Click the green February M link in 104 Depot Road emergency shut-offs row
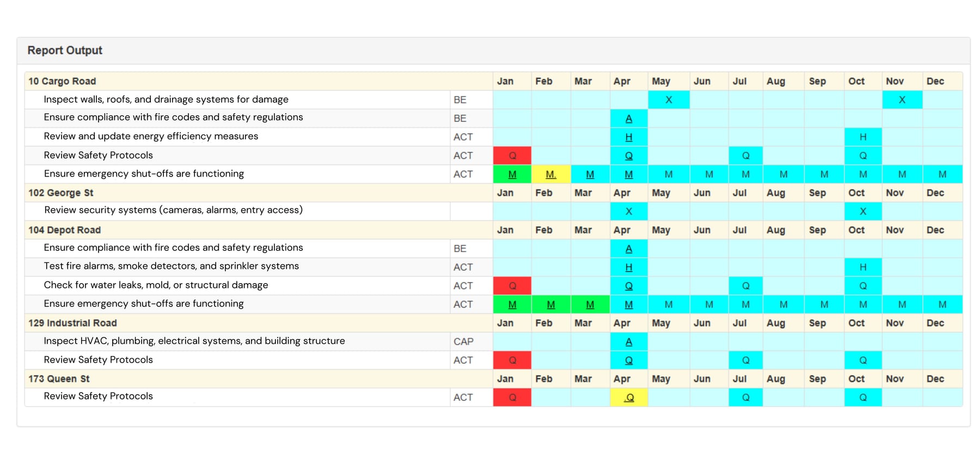 coord(551,304)
